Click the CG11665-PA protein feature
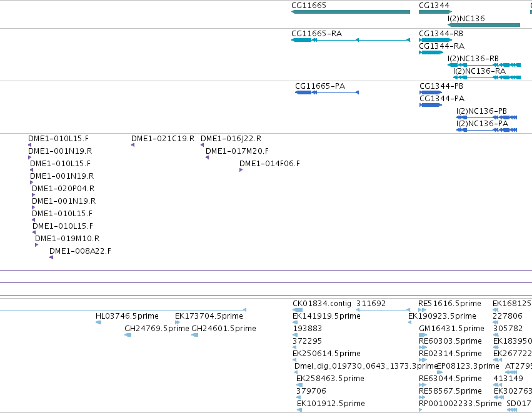 point(327,92)
